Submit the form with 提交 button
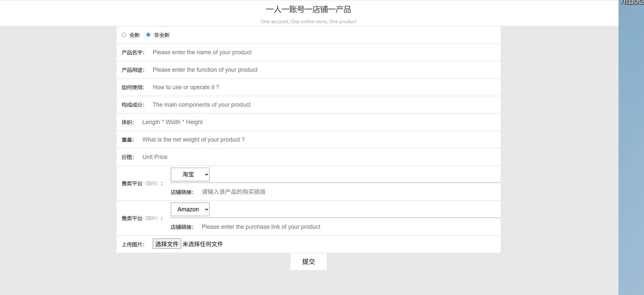 point(308,262)
